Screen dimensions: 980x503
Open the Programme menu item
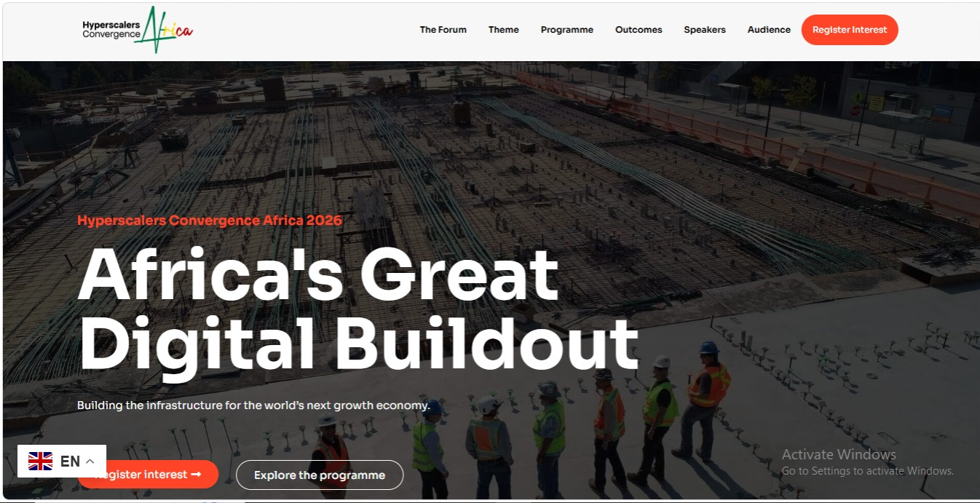coord(567,30)
